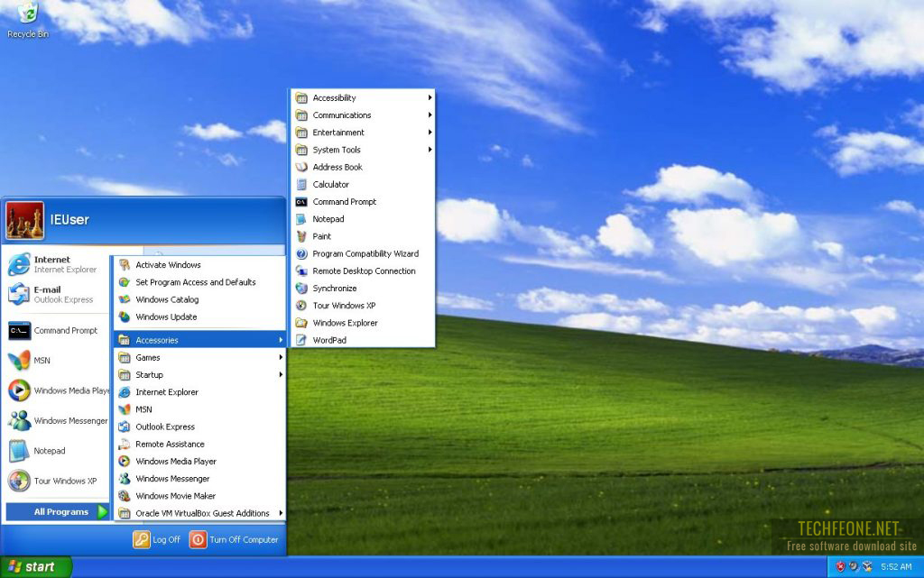Expand the Games submenu

(x=149, y=357)
